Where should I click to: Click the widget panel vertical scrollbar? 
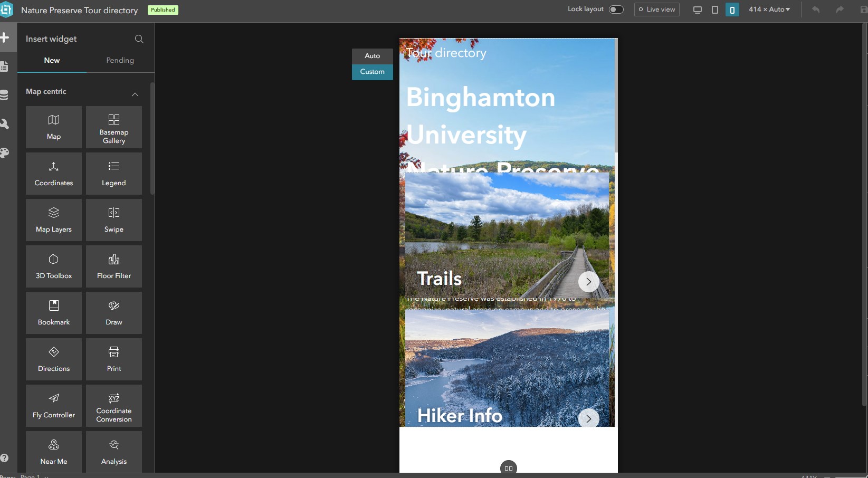(x=152, y=138)
